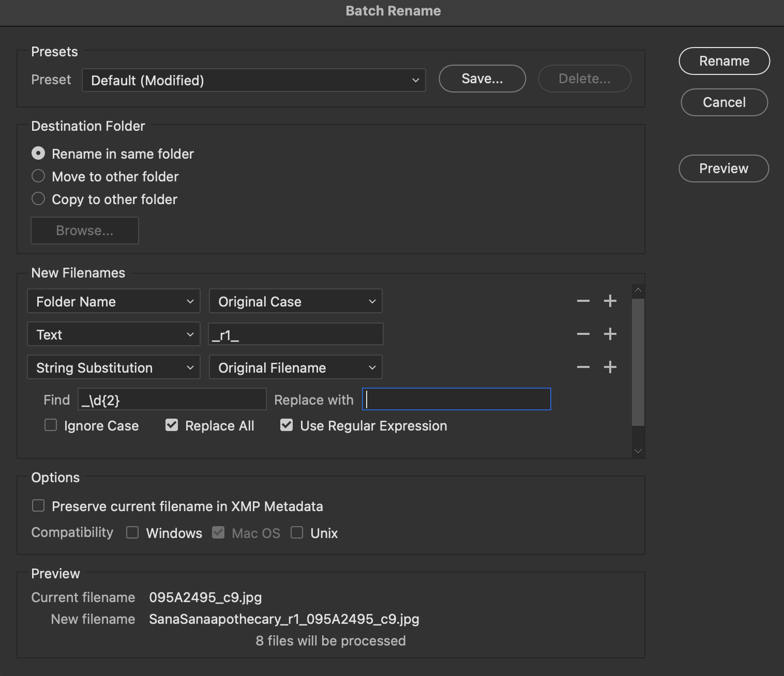Enable the Ignore Case checkbox

(x=50, y=425)
